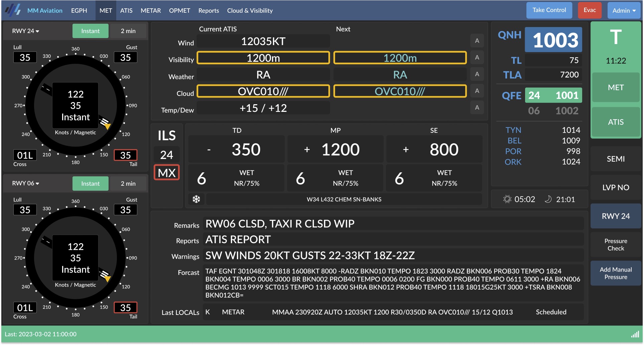
Task: Click the red Evac button
Action: [590, 10]
